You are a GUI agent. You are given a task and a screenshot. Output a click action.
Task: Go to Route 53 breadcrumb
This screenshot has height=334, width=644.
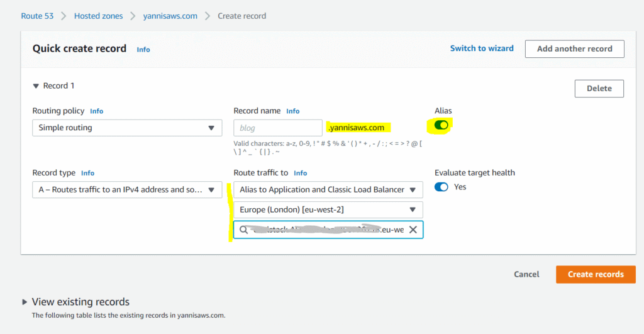tap(37, 16)
